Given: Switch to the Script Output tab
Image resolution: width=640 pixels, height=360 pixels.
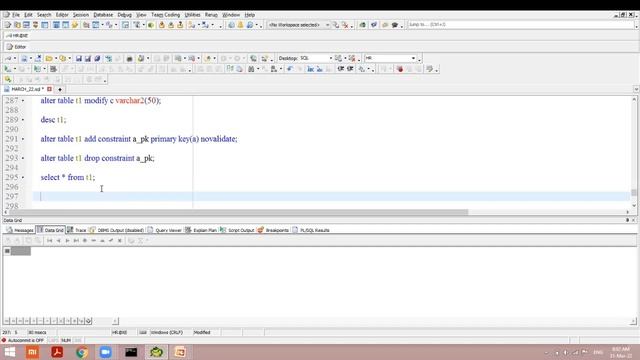Looking at the screenshot, I should click(x=237, y=230).
